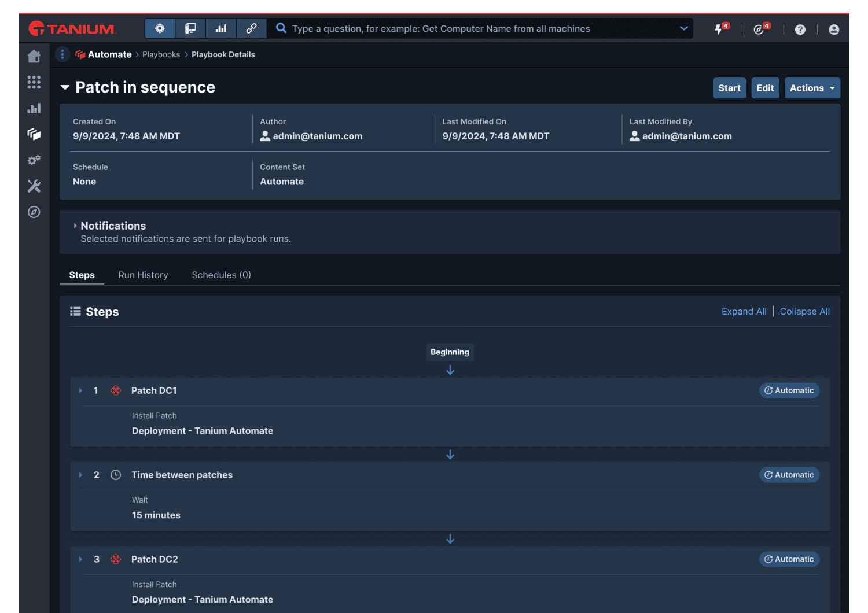The height and width of the screenshot is (613, 868).
Task: Open the wrench tools icon in the sidebar
Action: click(x=34, y=186)
